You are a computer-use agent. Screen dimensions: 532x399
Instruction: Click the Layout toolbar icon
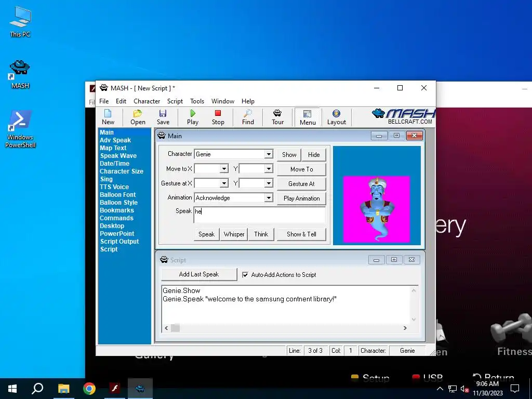(336, 117)
